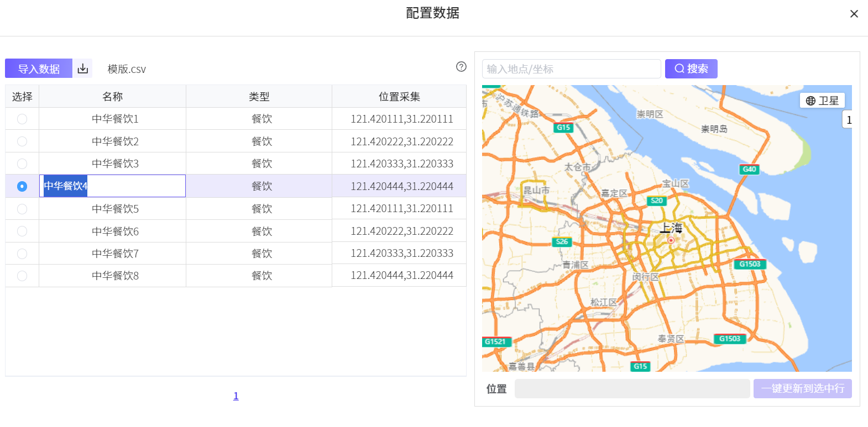The image size is (868, 427).
Task: Click the red location marker in 上海
Action: point(671,240)
